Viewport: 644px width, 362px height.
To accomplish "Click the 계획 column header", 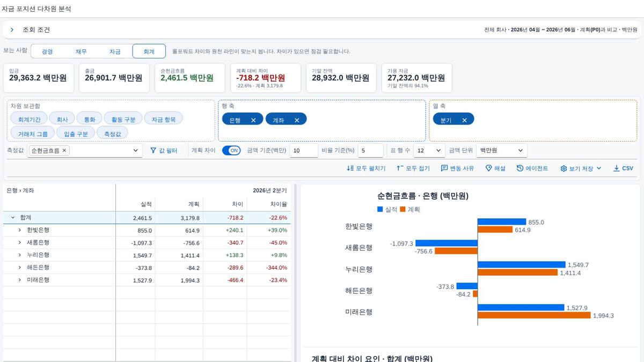I will coord(179,204).
